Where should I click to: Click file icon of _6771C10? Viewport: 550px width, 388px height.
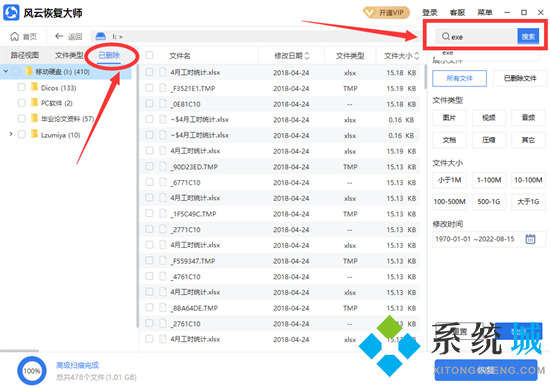162,182
